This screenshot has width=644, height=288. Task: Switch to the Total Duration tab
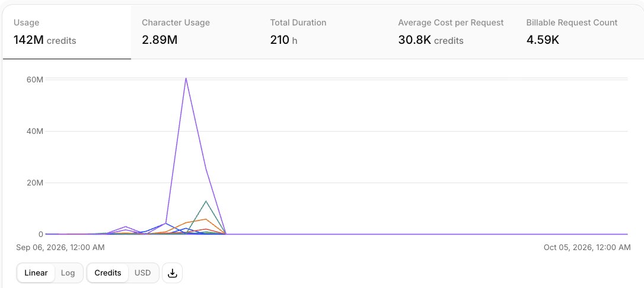(x=323, y=32)
